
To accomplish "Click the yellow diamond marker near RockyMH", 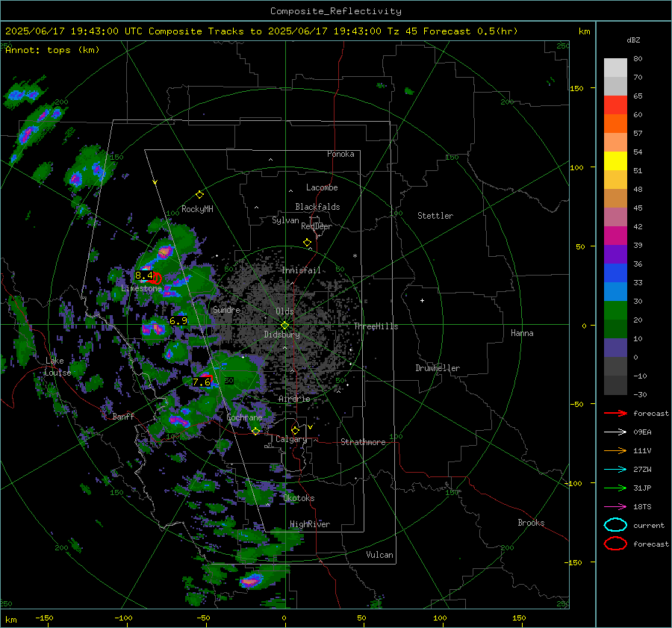I will pyautogui.click(x=199, y=195).
